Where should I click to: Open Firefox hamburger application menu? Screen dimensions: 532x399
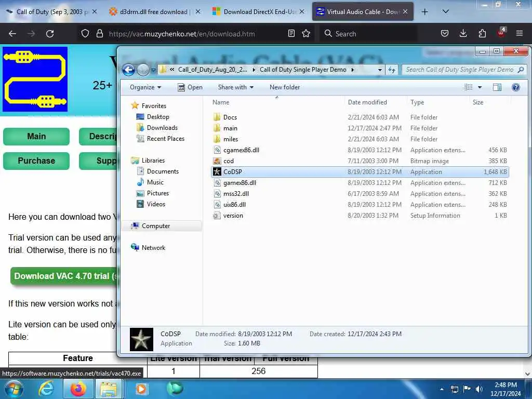pos(520,34)
